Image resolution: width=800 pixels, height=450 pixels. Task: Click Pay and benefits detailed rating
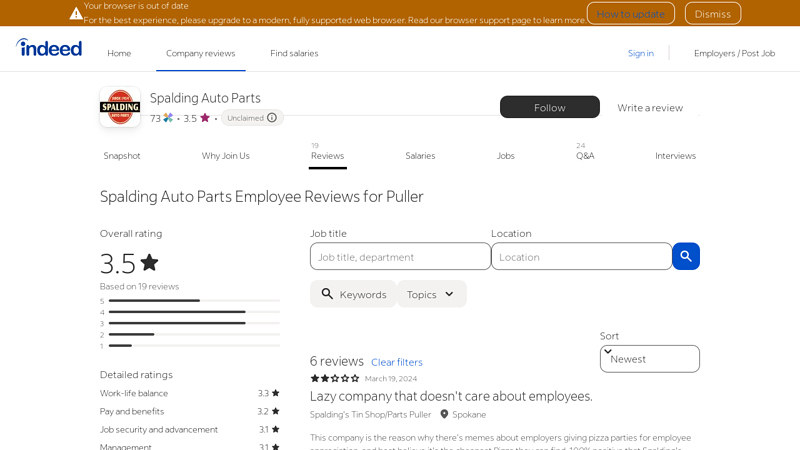coord(190,411)
